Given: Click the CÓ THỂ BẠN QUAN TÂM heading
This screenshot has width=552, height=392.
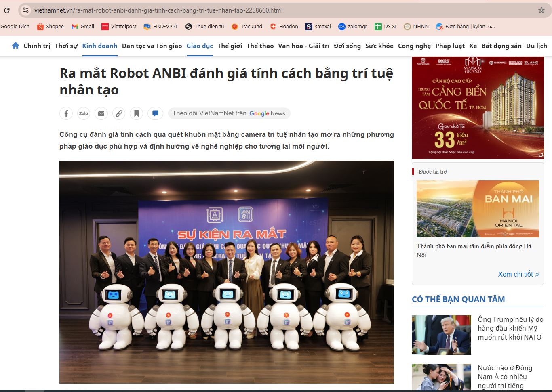Looking at the screenshot, I should 458,299.
